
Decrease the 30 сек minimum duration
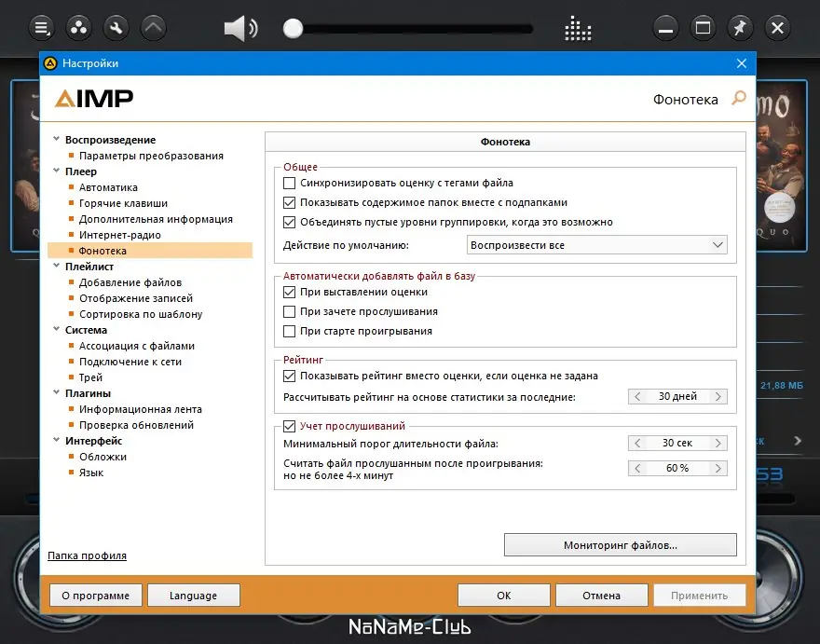[637, 443]
